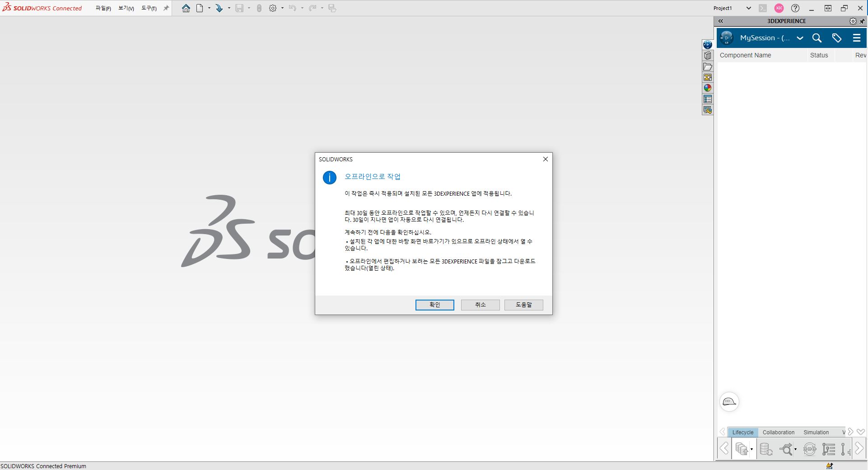Click the grayed-out Save floppy icon
The image size is (868, 470).
pos(239,8)
